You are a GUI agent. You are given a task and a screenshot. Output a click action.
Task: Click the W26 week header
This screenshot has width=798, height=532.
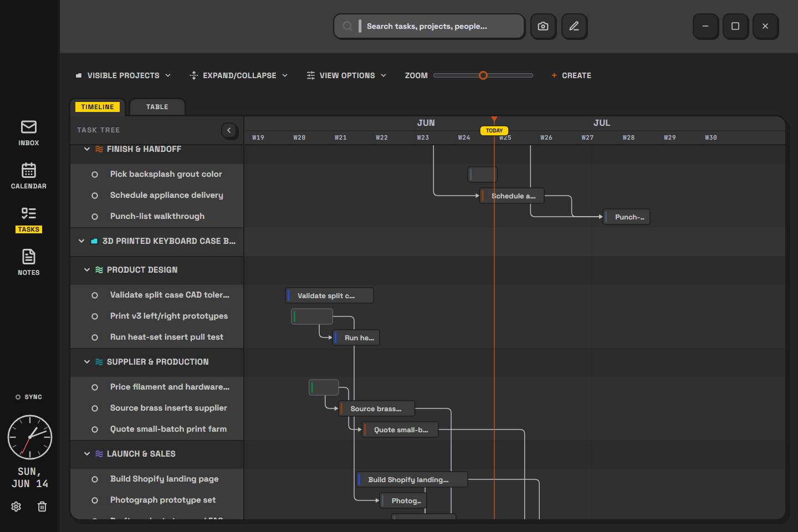546,137
